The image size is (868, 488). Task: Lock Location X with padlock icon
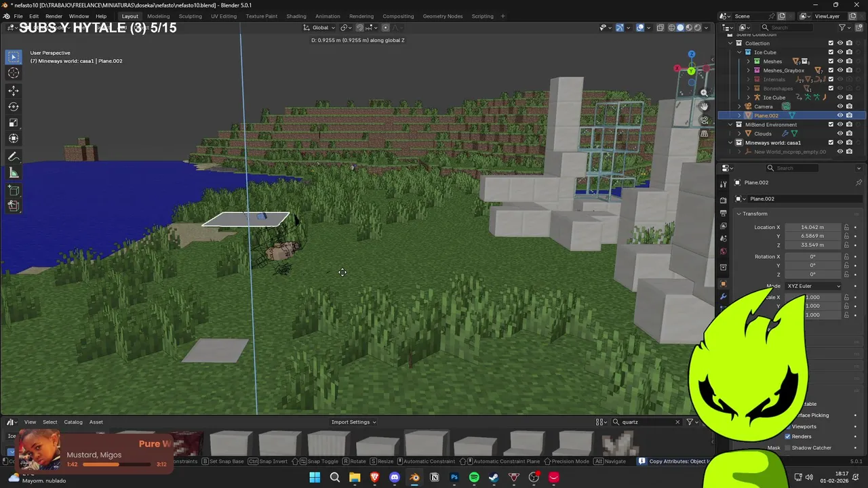tap(846, 227)
